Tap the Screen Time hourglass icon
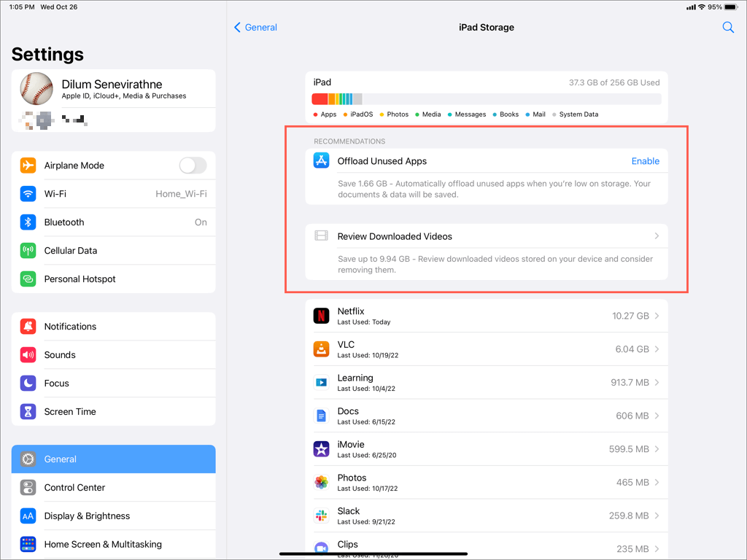The image size is (747, 560). click(x=28, y=411)
